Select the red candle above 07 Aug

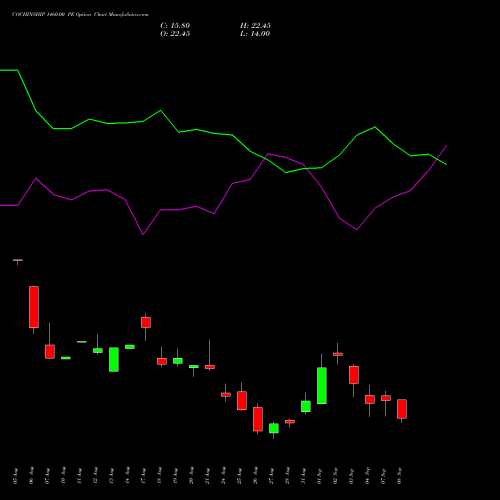50,352
